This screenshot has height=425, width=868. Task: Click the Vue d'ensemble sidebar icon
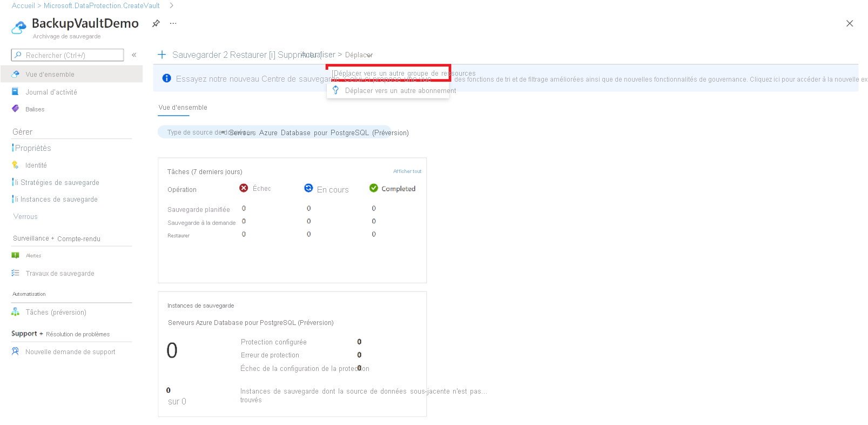[x=16, y=74]
